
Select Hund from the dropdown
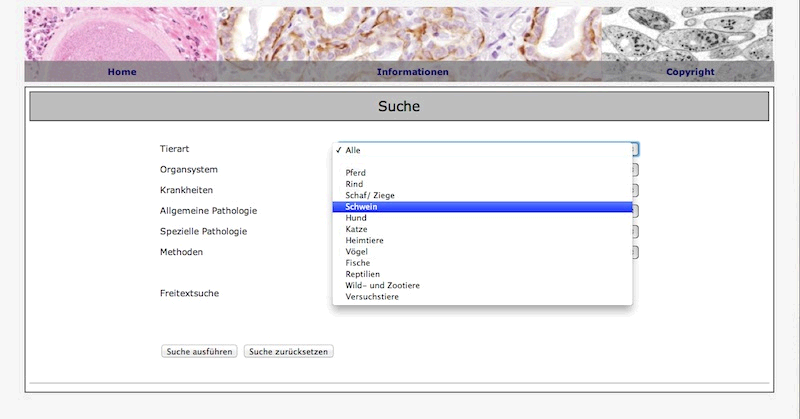click(357, 218)
